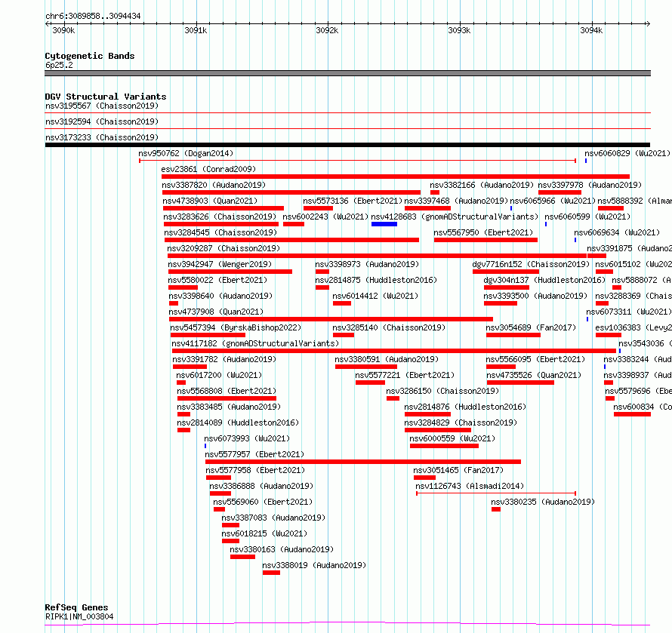
Task: Click the nsv5568808 (Ebert2021) label
Action: [227, 391]
